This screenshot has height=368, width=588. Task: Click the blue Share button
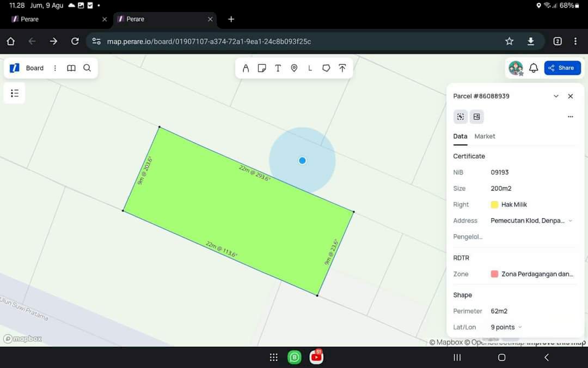point(562,68)
